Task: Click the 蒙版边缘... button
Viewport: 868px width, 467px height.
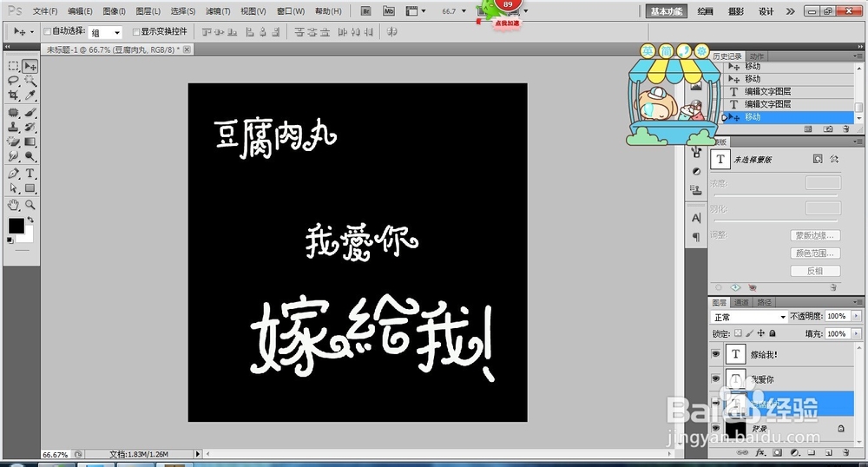Action: coord(815,236)
